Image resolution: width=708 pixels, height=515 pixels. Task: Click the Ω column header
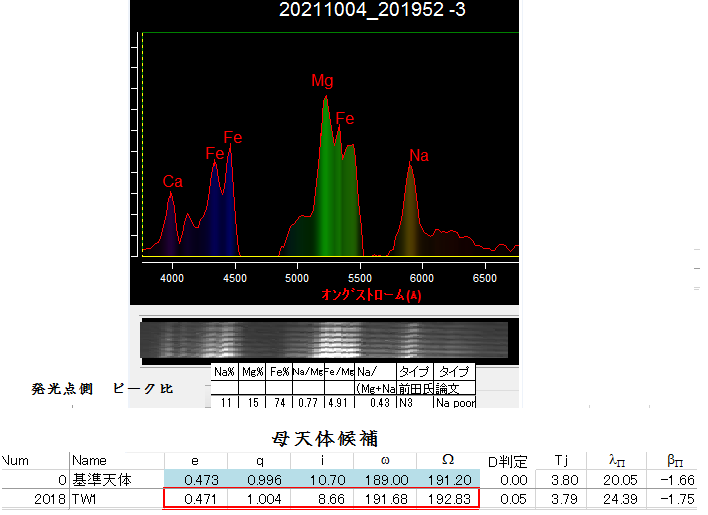(x=447, y=460)
